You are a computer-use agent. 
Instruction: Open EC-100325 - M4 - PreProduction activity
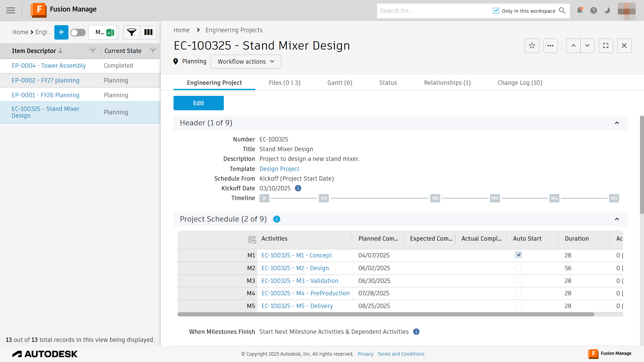(305, 293)
